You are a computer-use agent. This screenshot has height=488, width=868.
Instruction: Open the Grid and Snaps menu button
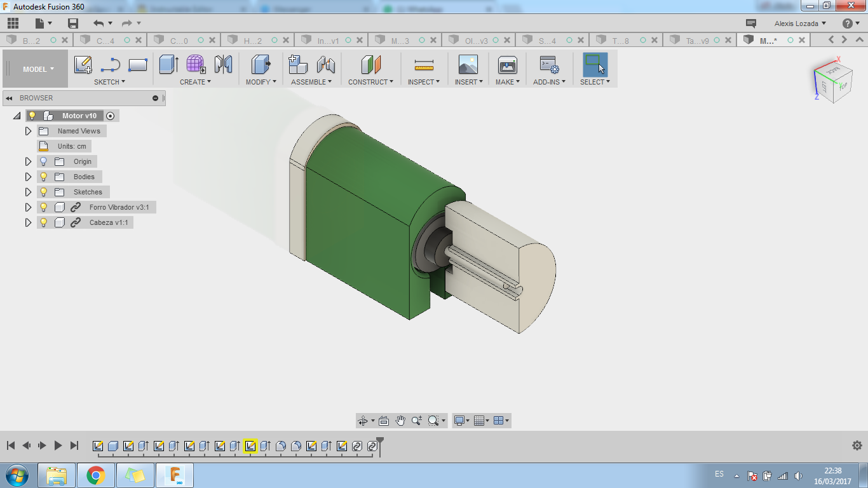coord(482,421)
